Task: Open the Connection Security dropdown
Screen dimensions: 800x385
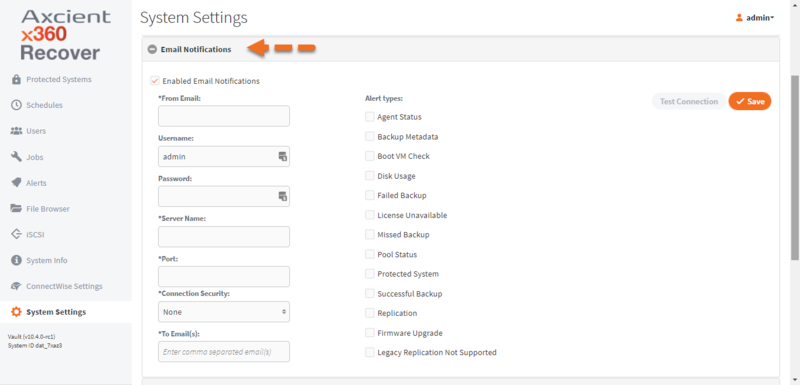Action: coord(224,312)
